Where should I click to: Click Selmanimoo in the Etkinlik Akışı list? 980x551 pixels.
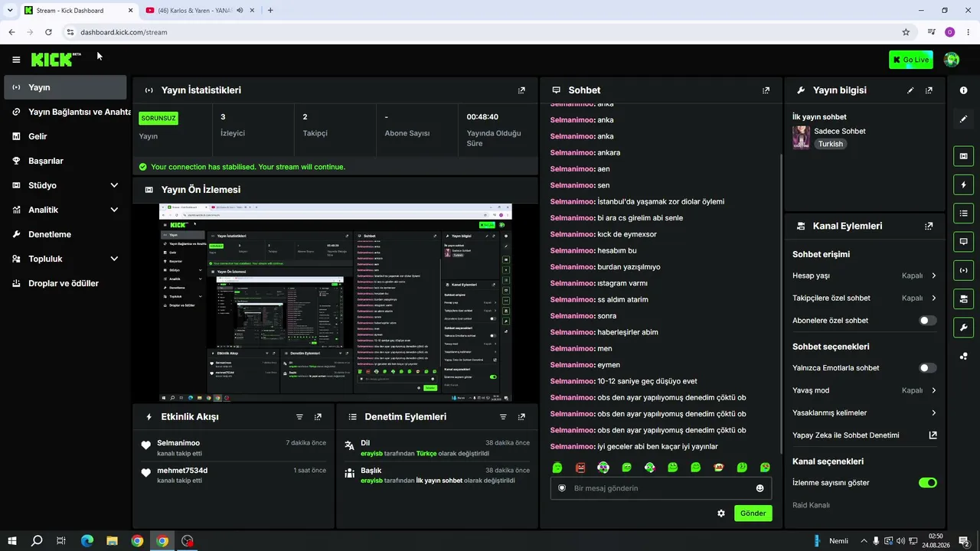click(x=178, y=443)
